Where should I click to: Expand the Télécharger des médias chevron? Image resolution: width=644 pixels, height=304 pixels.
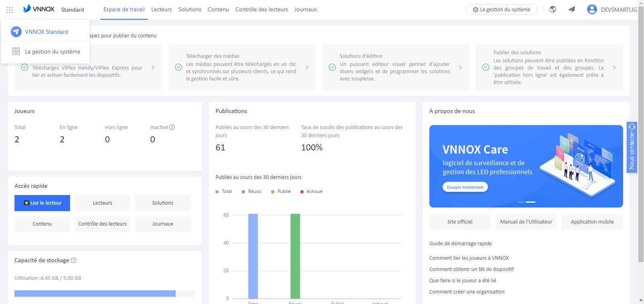click(x=307, y=68)
